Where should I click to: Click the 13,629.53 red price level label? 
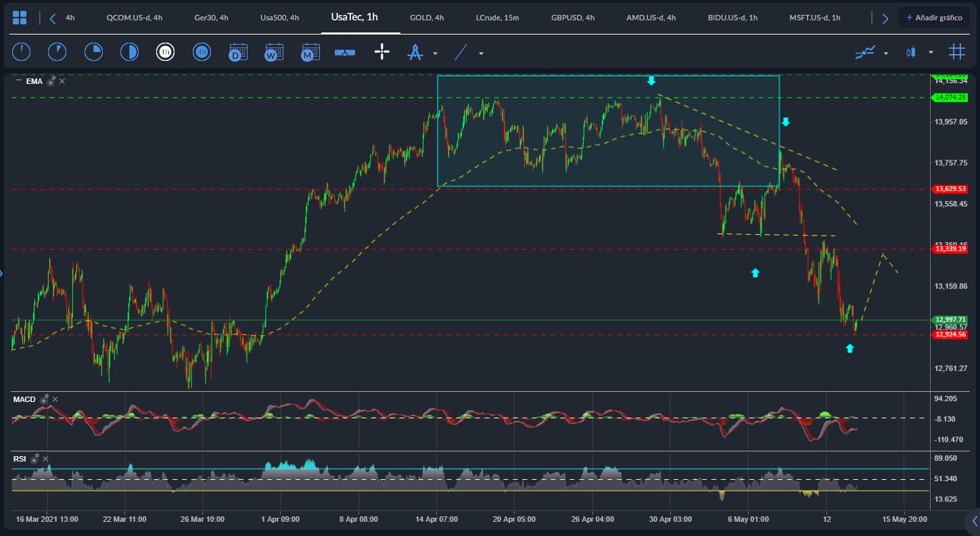tap(949, 189)
